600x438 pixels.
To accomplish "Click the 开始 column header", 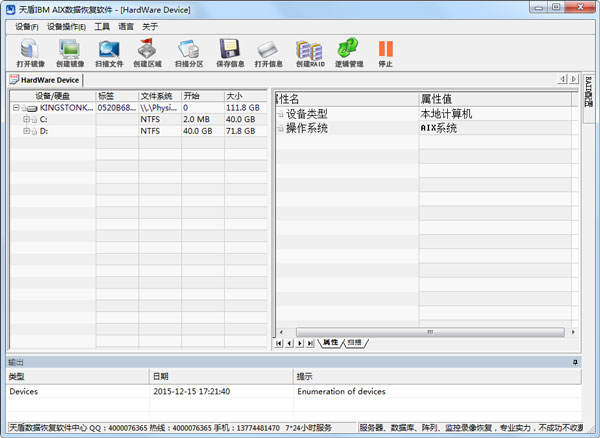I will (x=202, y=96).
